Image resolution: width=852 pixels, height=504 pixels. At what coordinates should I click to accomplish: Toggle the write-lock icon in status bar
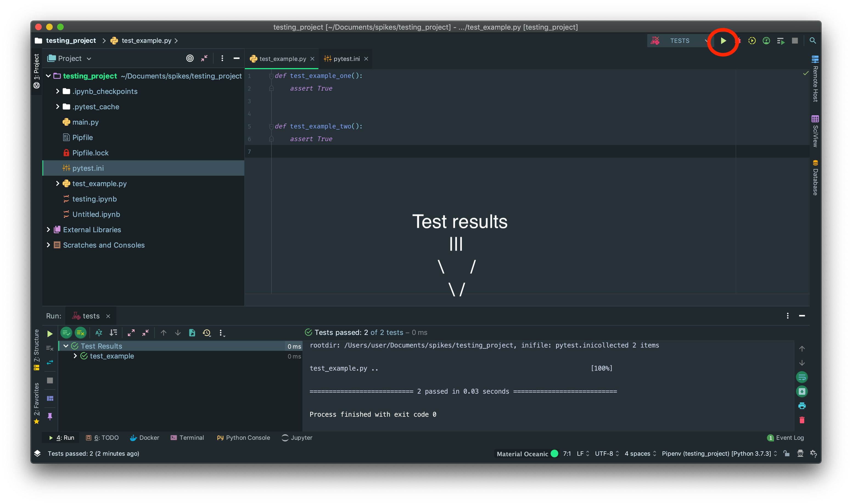click(x=787, y=453)
